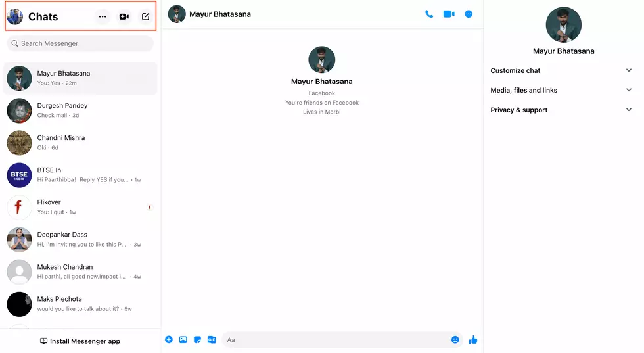
Task: Create a new video room
Action: [x=124, y=16]
